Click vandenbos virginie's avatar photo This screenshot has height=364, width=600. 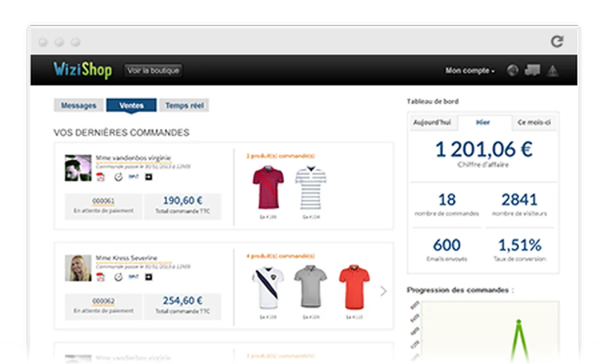coord(78,168)
